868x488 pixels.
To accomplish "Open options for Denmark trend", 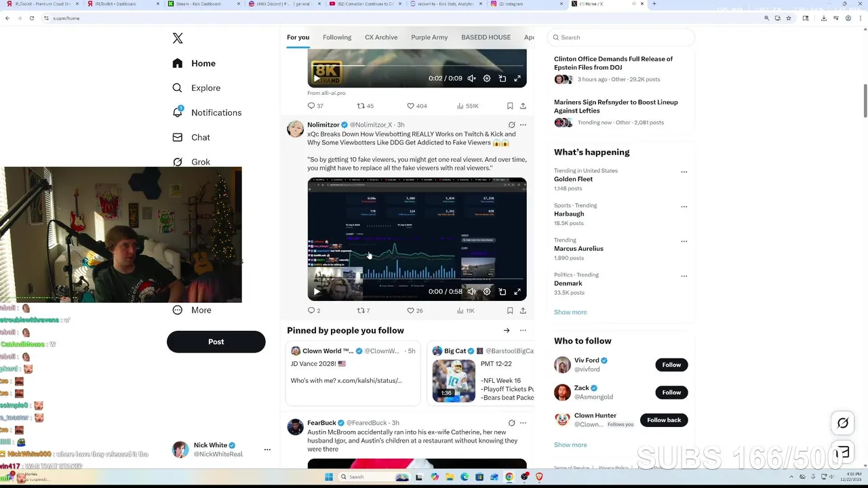I will tap(684, 276).
